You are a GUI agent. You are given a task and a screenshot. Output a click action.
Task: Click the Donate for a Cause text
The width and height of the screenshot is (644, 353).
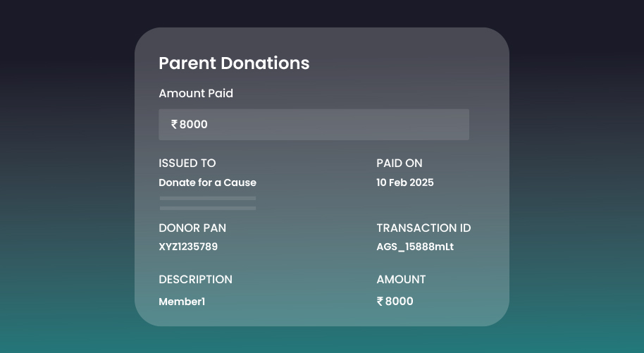207,182
